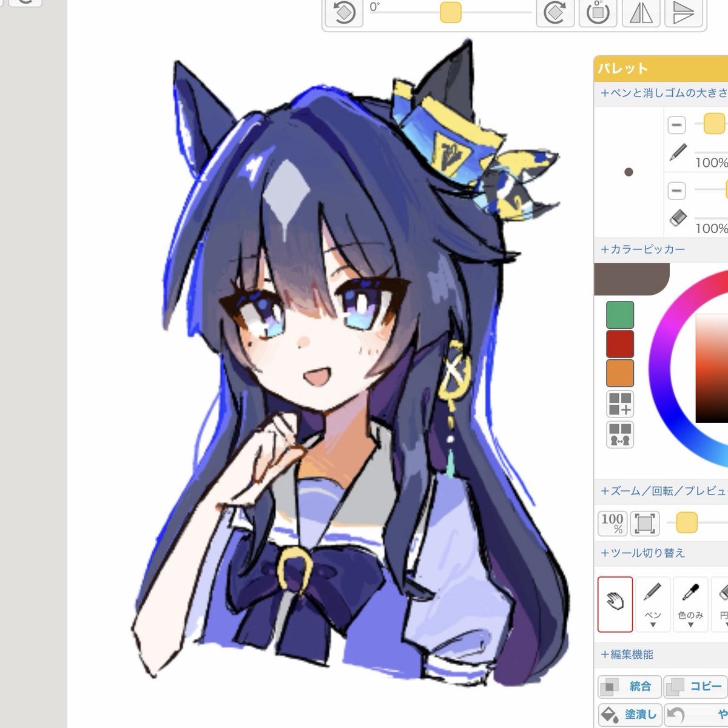Collapse the ペンと消しゴムの大きさ section
The image size is (728, 728).
tap(664, 93)
